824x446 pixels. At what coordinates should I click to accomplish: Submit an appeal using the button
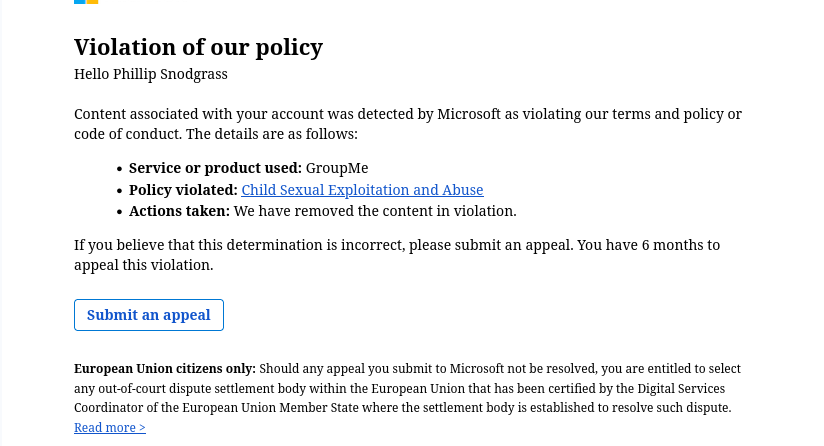(149, 315)
